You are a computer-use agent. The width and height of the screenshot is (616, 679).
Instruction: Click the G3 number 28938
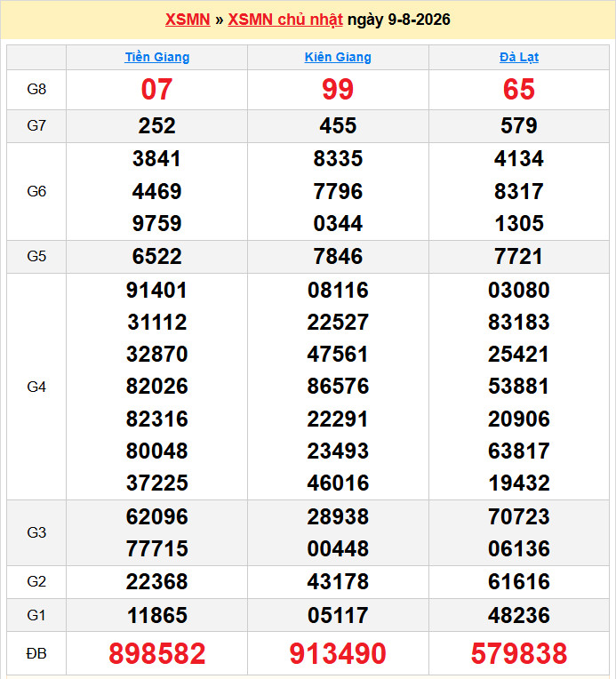[x=338, y=517]
